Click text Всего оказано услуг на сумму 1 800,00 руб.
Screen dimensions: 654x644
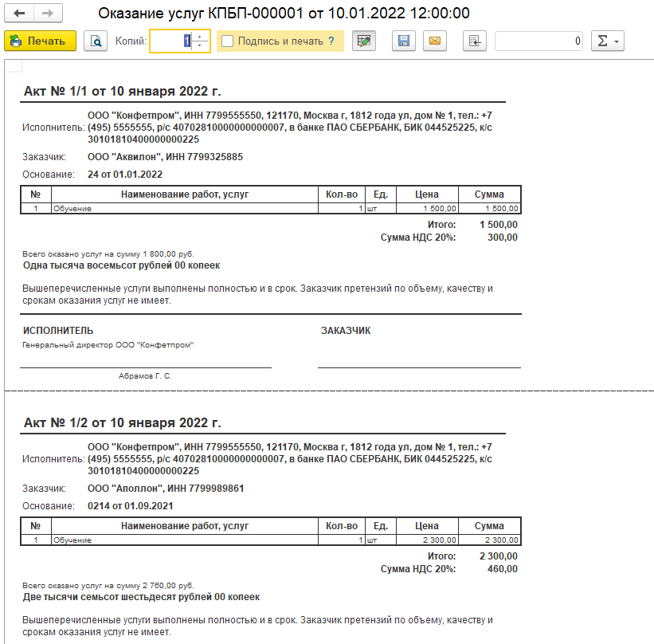[108, 253]
